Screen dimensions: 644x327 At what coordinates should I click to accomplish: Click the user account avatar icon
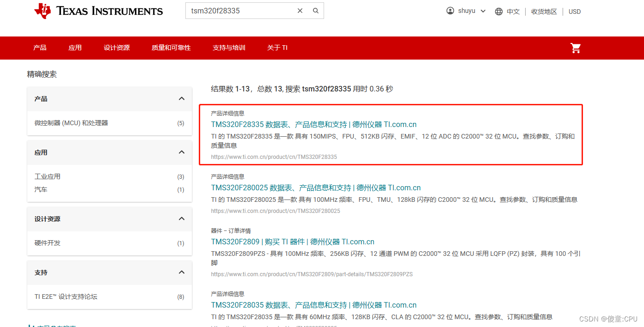(450, 11)
